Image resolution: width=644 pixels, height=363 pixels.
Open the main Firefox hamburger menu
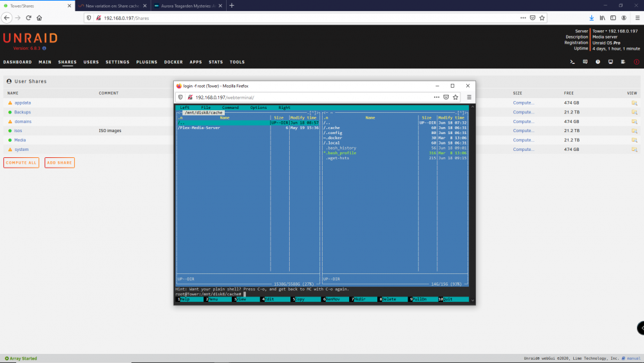click(638, 17)
